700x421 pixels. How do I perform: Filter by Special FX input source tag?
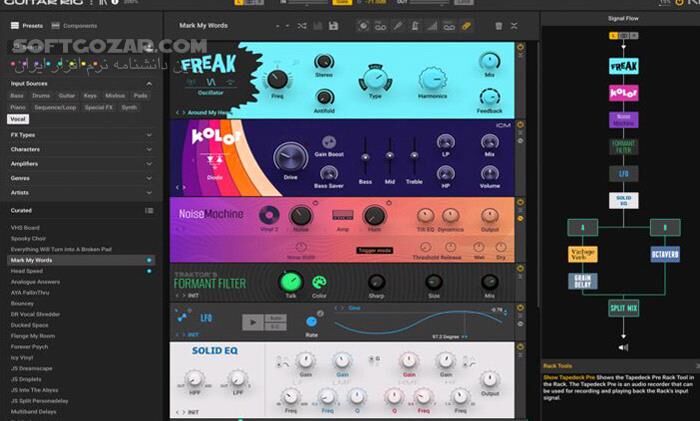(x=99, y=108)
